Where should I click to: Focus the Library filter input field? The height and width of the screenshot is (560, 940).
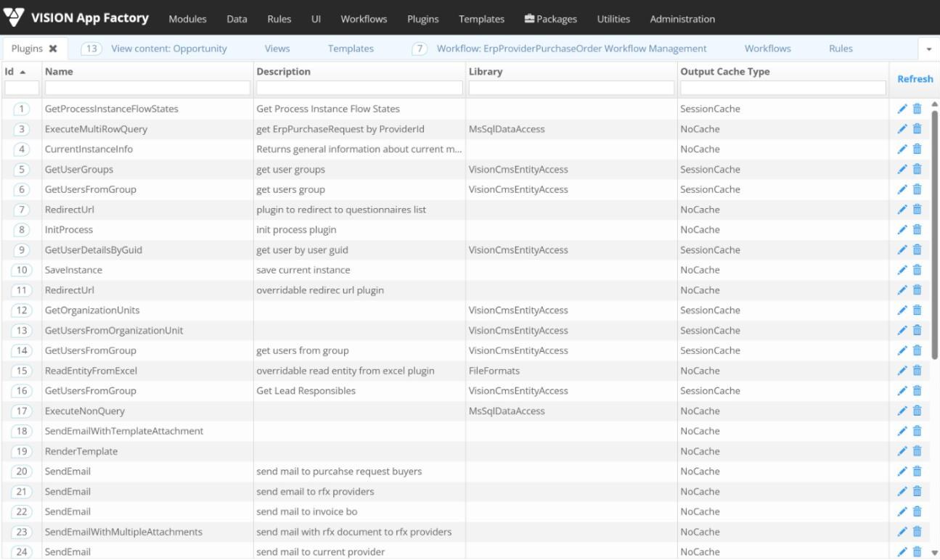(571, 88)
